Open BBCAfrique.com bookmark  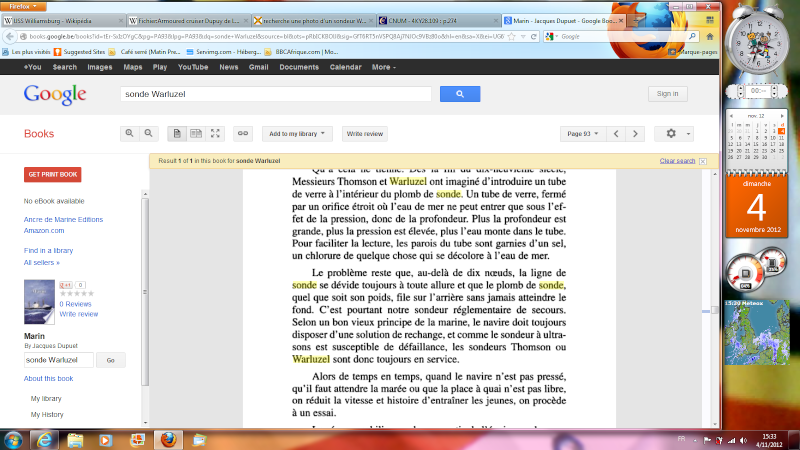(x=301, y=52)
